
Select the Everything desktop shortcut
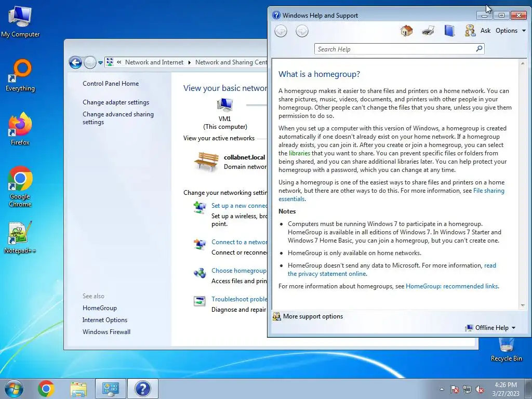tap(20, 75)
